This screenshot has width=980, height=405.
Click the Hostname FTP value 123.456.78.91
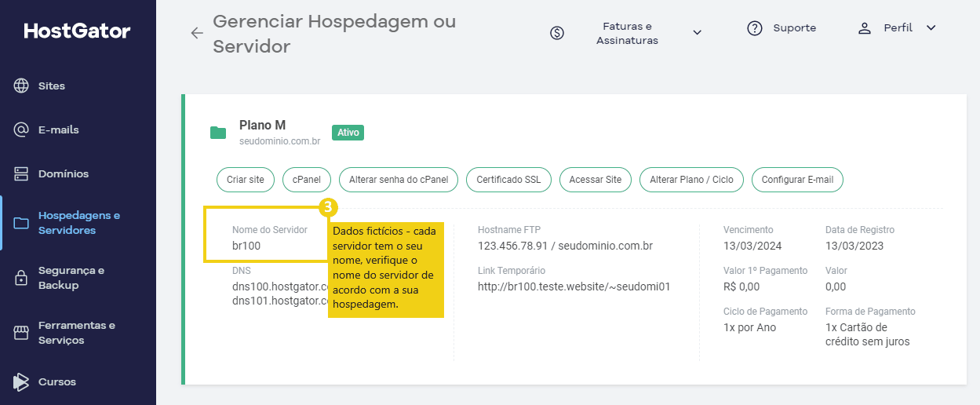click(x=513, y=246)
